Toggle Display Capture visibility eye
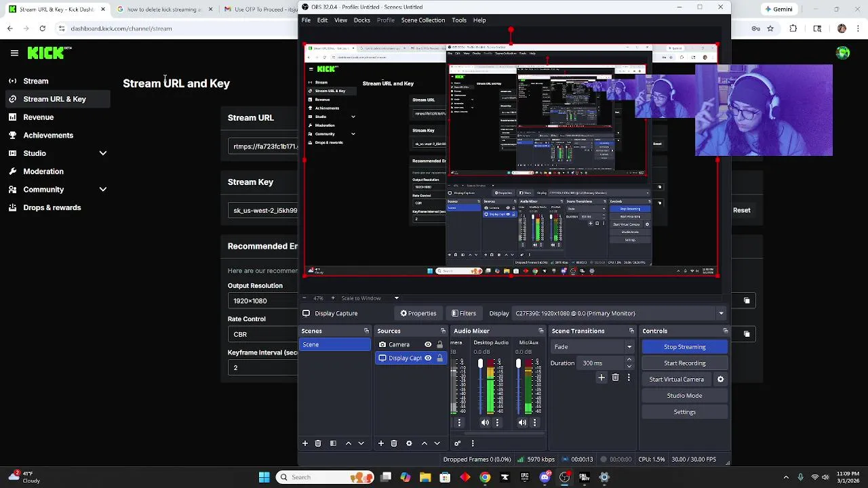The image size is (868, 488). 428,358
